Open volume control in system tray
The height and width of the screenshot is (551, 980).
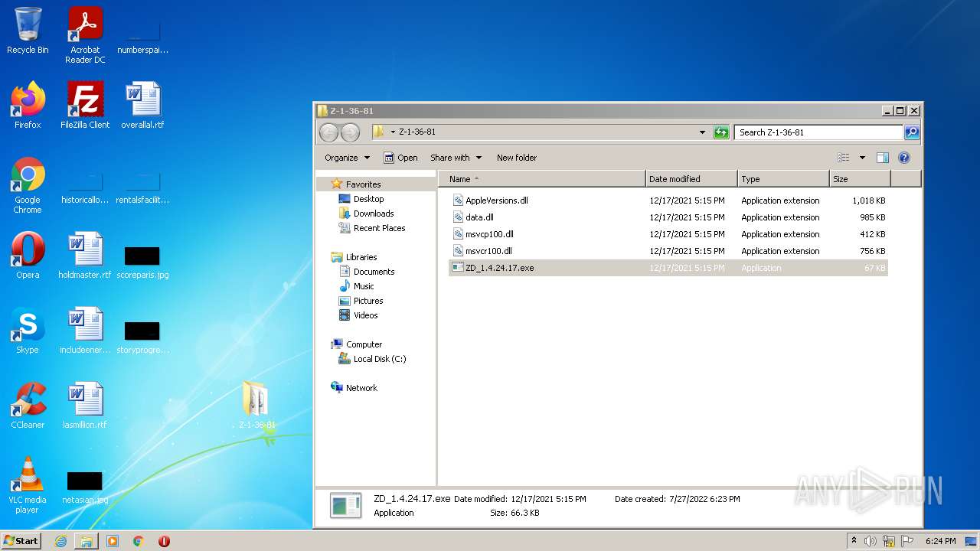871,541
